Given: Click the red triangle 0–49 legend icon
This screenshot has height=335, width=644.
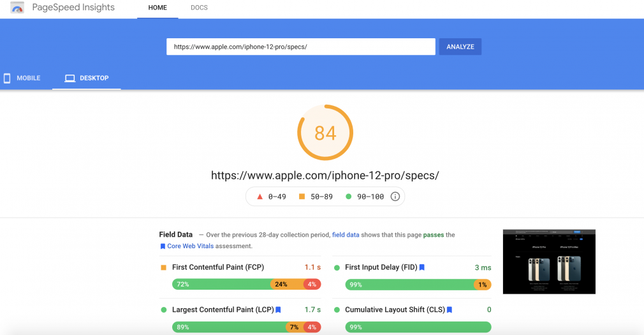Looking at the screenshot, I should pos(260,197).
